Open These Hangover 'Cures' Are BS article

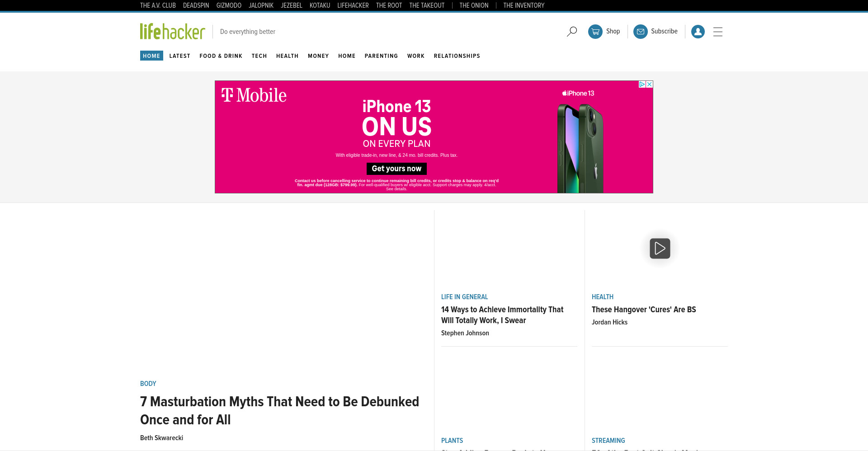(x=644, y=310)
